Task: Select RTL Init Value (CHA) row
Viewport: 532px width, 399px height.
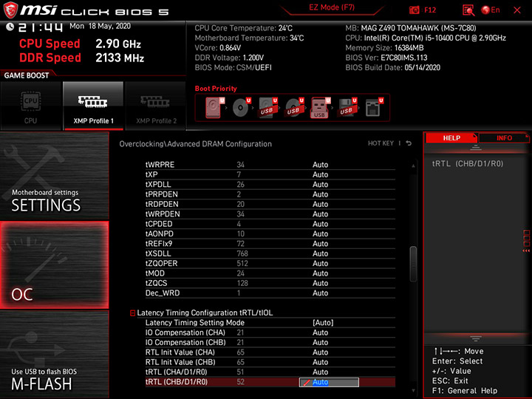Action: [270, 352]
